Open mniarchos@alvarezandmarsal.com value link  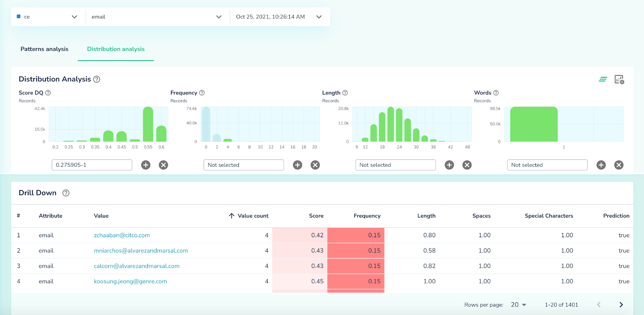tap(141, 251)
